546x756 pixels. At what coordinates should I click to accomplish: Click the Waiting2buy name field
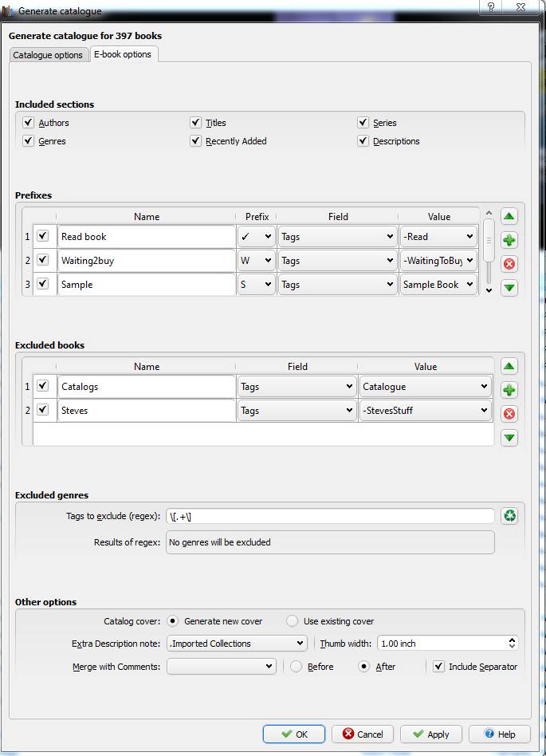[147, 261]
